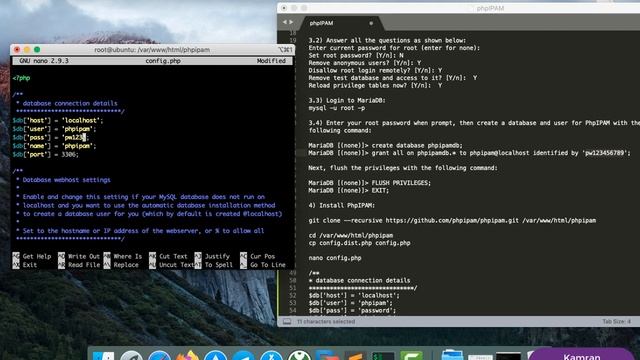Click nano's Exit shortcut
This screenshot has height=360, width=640.
click(25, 265)
